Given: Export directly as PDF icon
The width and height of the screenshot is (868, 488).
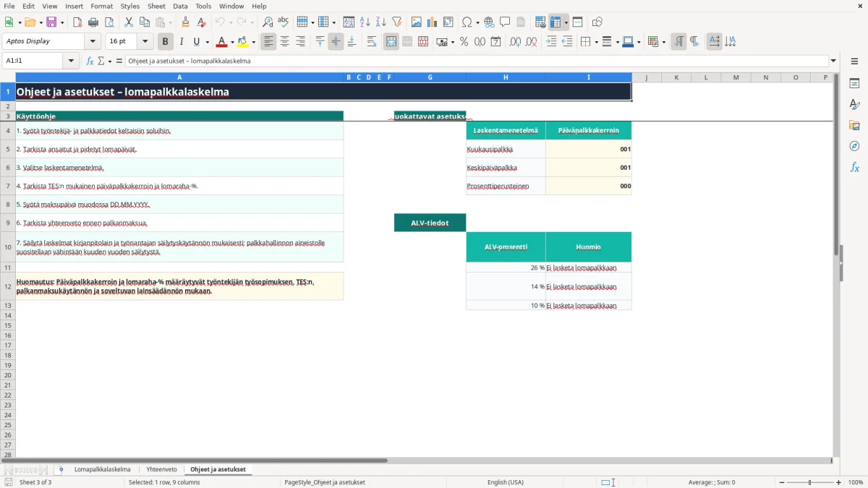Looking at the screenshot, I should coord(77,22).
